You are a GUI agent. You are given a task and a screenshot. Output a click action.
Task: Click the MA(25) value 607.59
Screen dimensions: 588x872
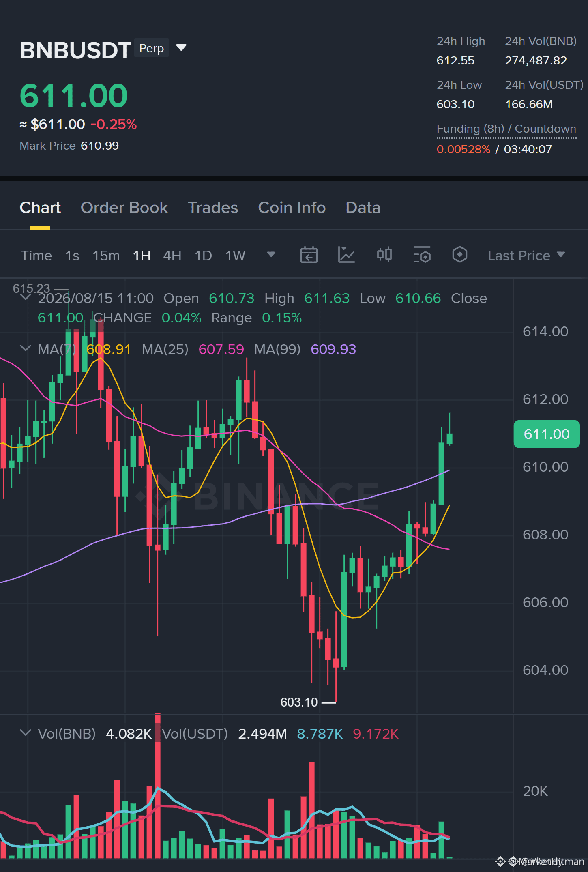[221, 349]
